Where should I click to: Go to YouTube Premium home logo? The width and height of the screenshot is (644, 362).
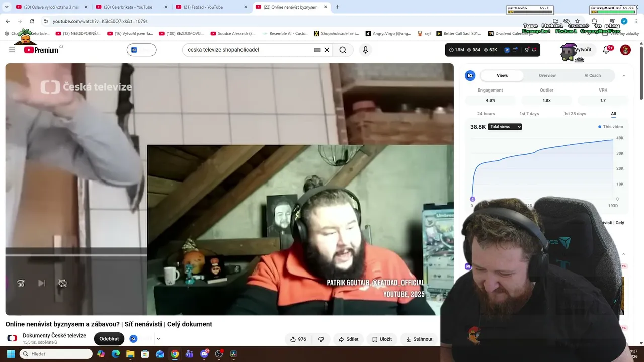(x=41, y=50)
